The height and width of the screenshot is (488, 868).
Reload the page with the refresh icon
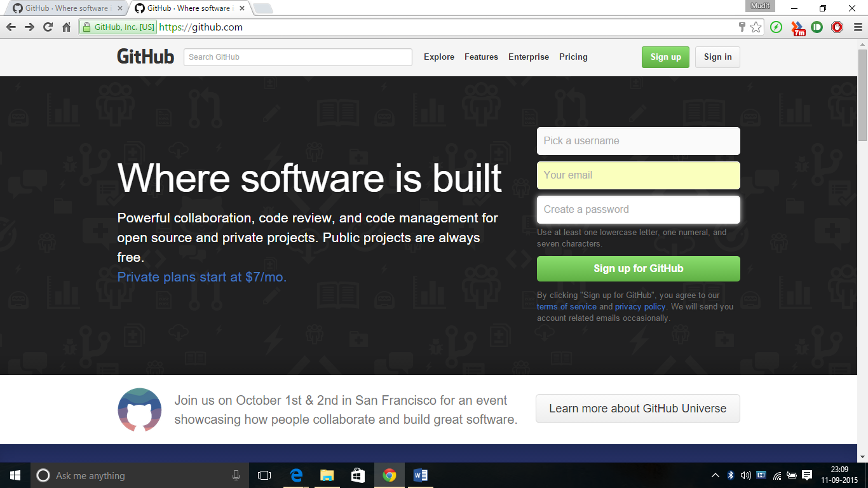tap(48, 27)
